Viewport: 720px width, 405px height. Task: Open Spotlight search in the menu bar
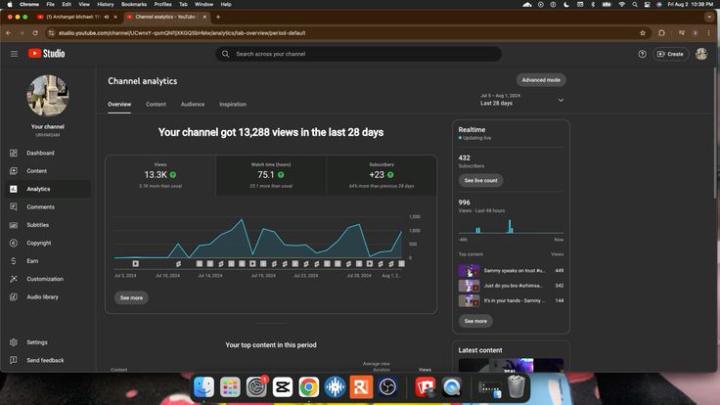635,4
